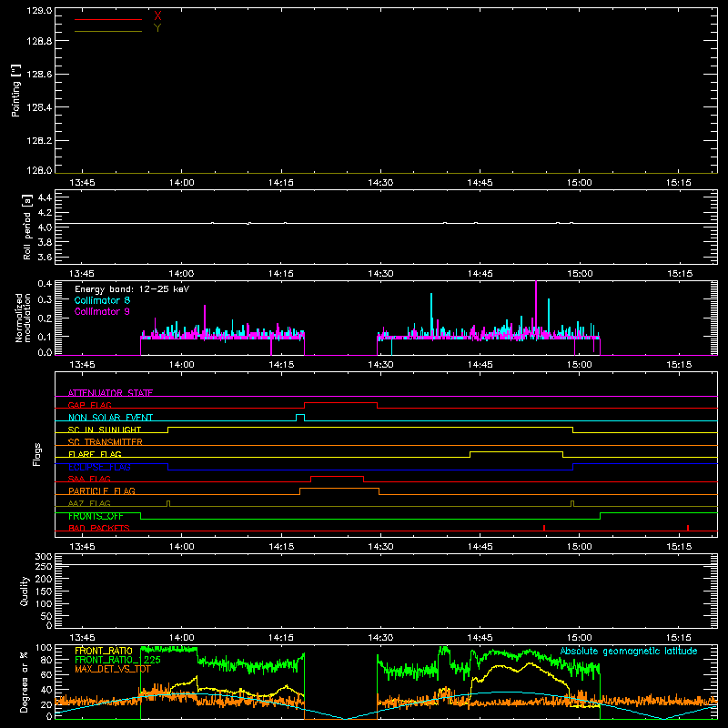
Task: Click the ECLIPSE_FLAG label
Action: pyautogui.click(x=99, y=467)
